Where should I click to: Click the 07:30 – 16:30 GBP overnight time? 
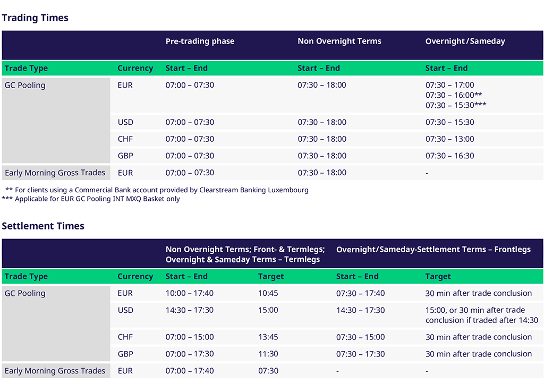[x=449, y=156]
